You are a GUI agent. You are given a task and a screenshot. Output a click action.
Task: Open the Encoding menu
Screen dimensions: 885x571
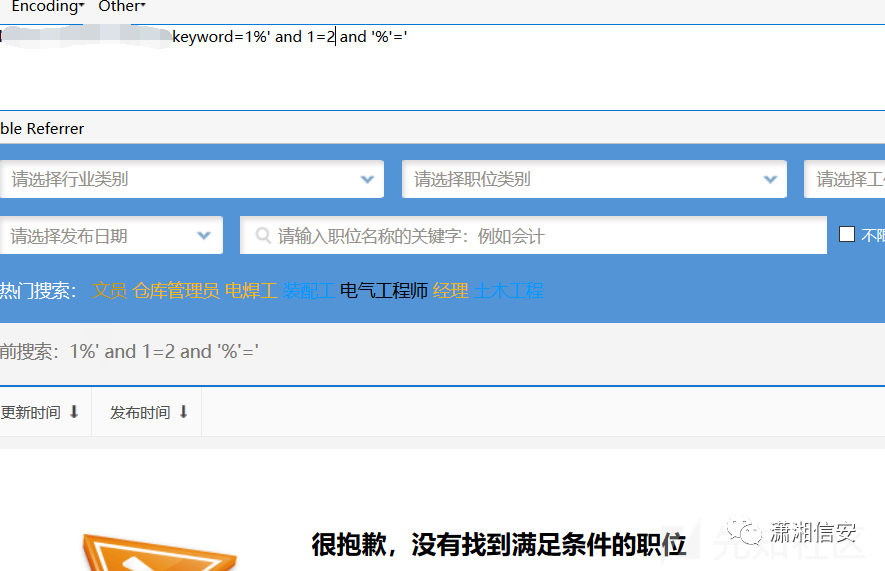coord(48,7)
